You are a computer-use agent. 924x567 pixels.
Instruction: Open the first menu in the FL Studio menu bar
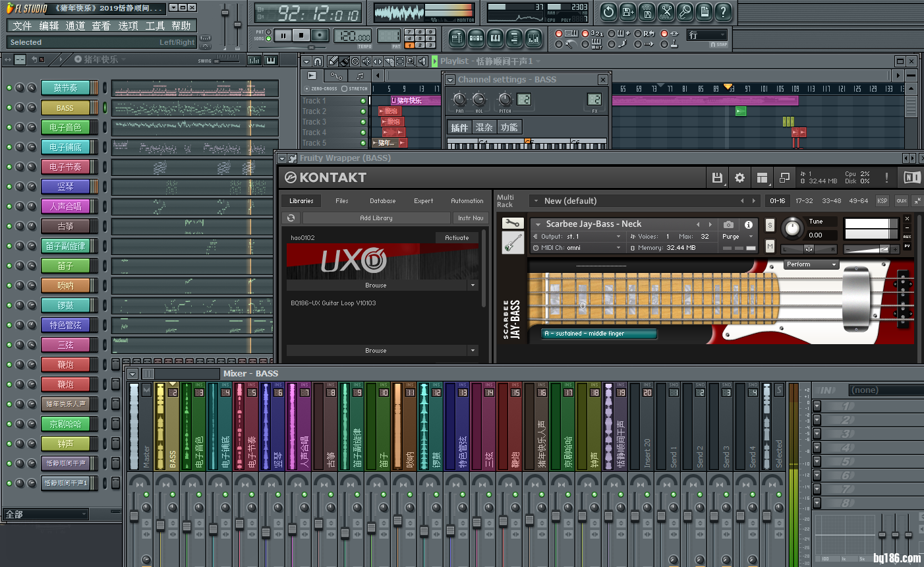coord(22,26)
